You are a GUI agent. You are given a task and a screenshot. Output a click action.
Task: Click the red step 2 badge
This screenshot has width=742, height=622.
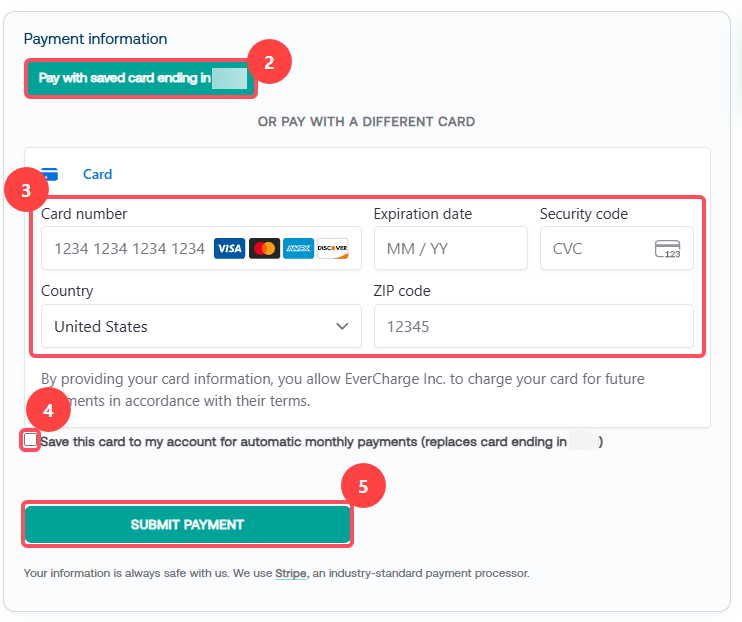pos(269,62)
